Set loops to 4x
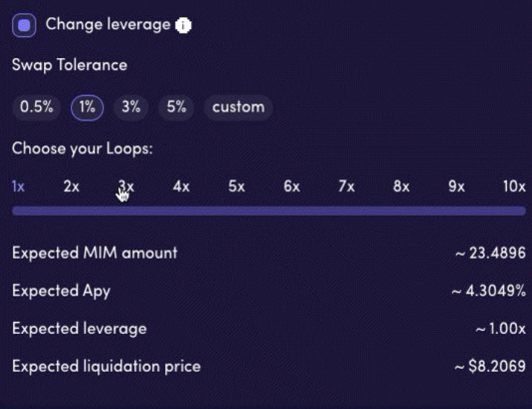This screenshot has width=532, height=409. tap(181, 186)
